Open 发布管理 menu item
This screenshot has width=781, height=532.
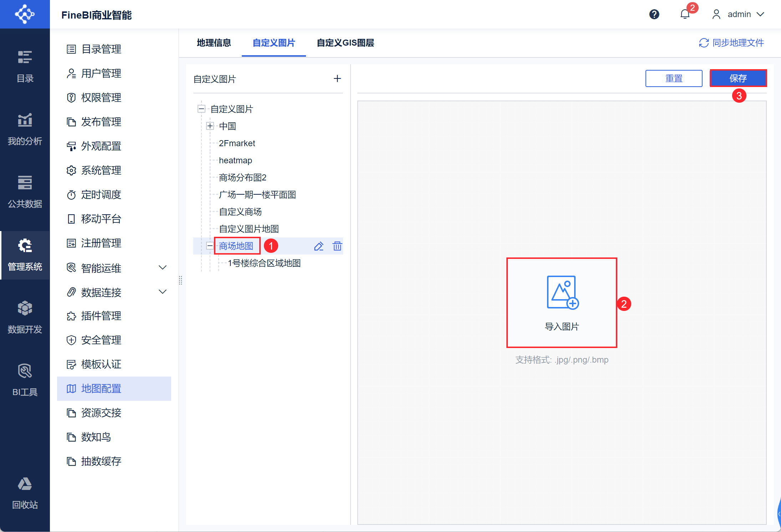pyautogui.click(x=114, y=122)
